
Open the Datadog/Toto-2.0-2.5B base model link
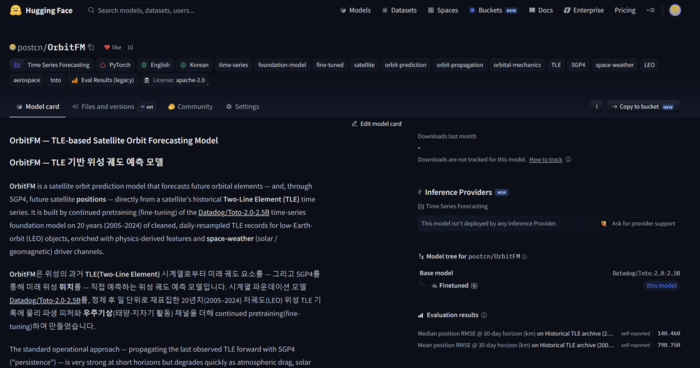646,273
